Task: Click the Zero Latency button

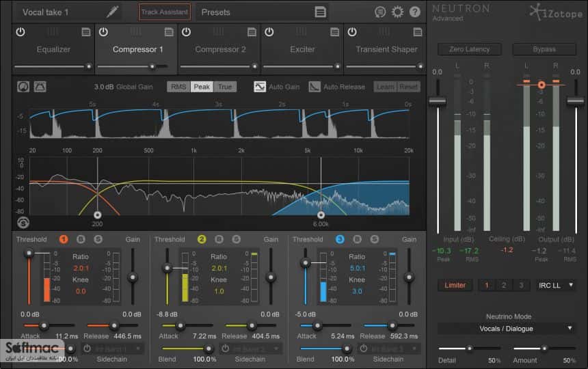Action: [x=470, y=49]
